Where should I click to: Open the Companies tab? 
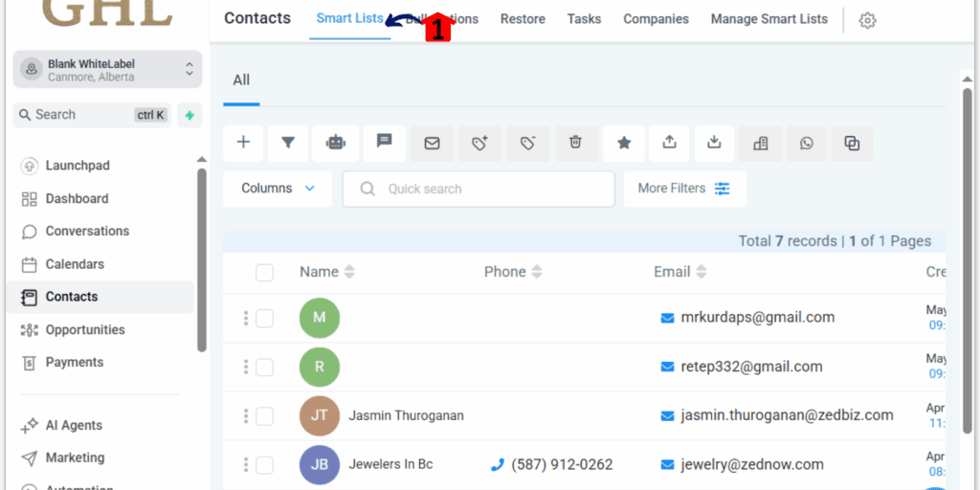tap(657, 19)
